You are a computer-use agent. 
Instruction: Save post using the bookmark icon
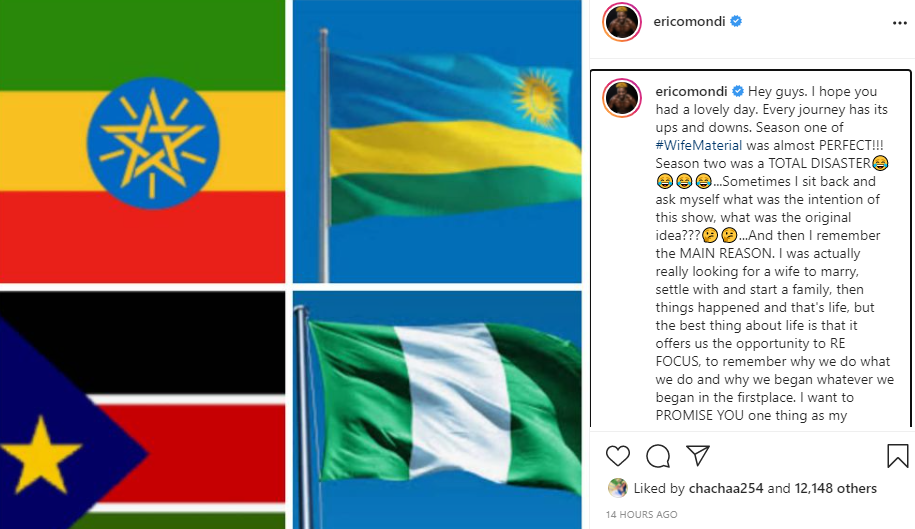point(897,456)
